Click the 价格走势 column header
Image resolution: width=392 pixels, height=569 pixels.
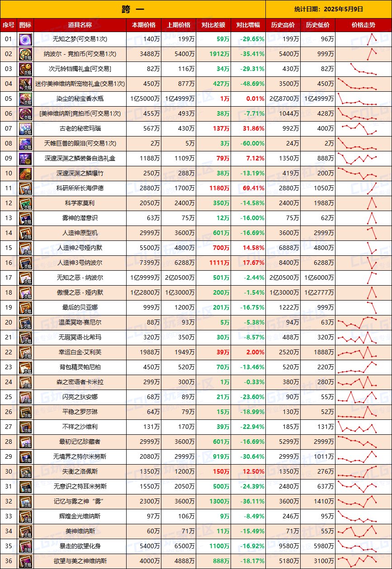point(364,25)
